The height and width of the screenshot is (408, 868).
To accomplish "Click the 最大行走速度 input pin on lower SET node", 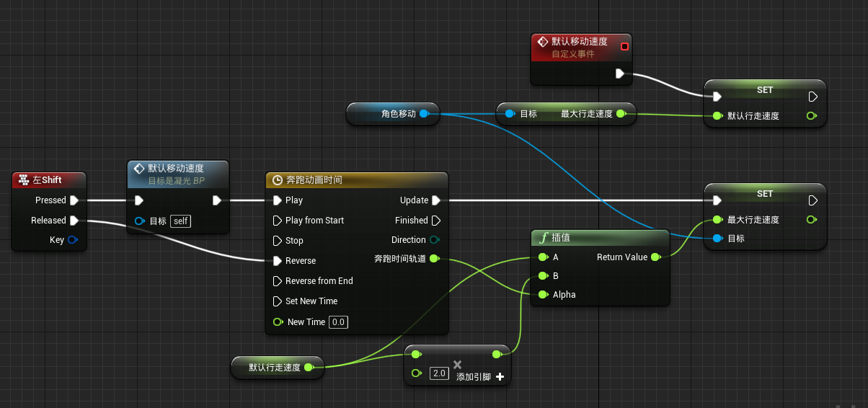I will [x=717, y=219].
